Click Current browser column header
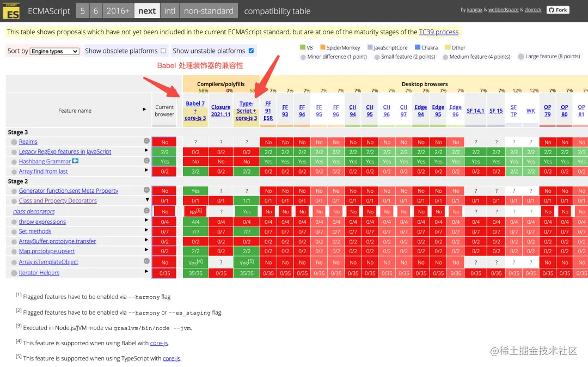588x367 pixels. coord(164,111)
